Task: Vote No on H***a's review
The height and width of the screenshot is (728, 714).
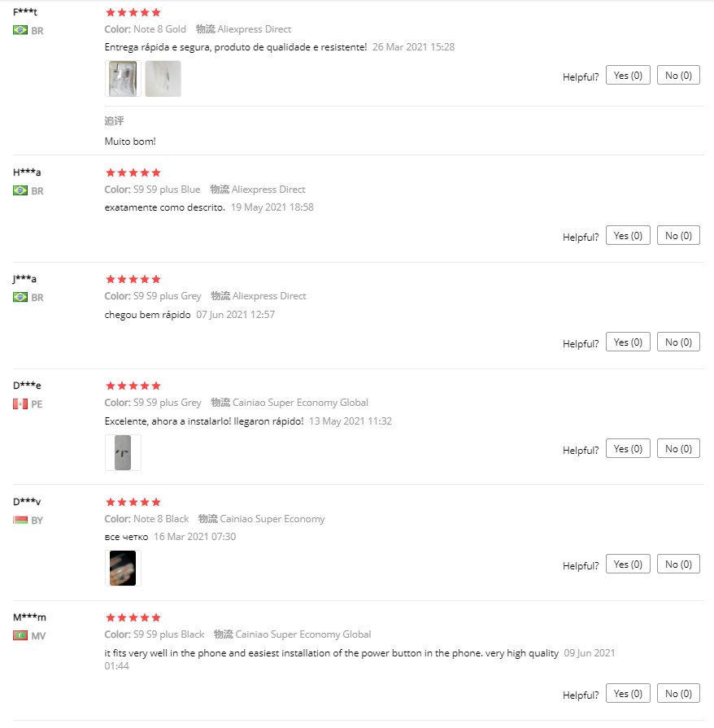Action: (678, 235)
